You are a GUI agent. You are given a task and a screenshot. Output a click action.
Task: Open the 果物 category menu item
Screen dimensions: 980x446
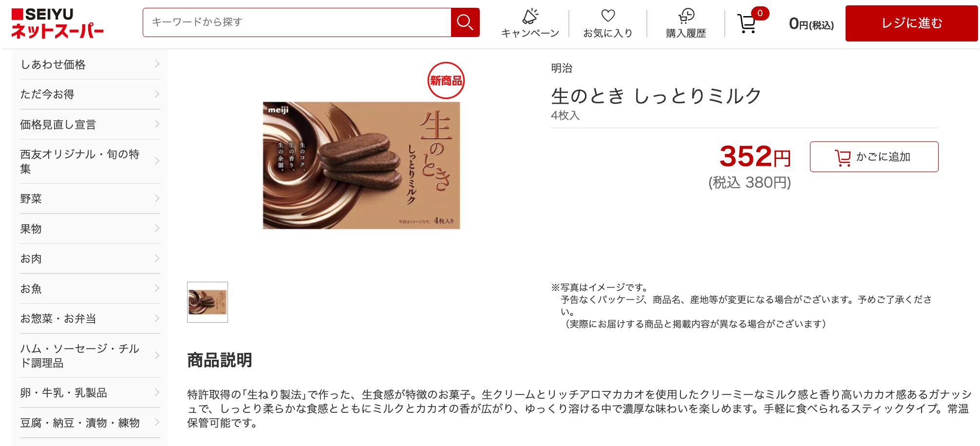coord(90,229)
